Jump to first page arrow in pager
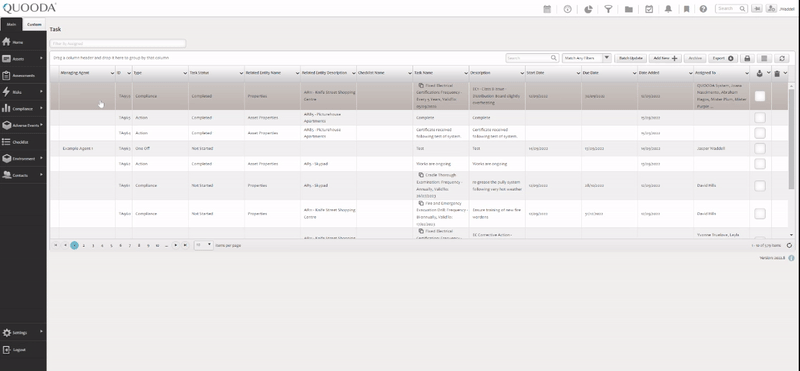This screenshot has height=371, width=800. point(56,245)
